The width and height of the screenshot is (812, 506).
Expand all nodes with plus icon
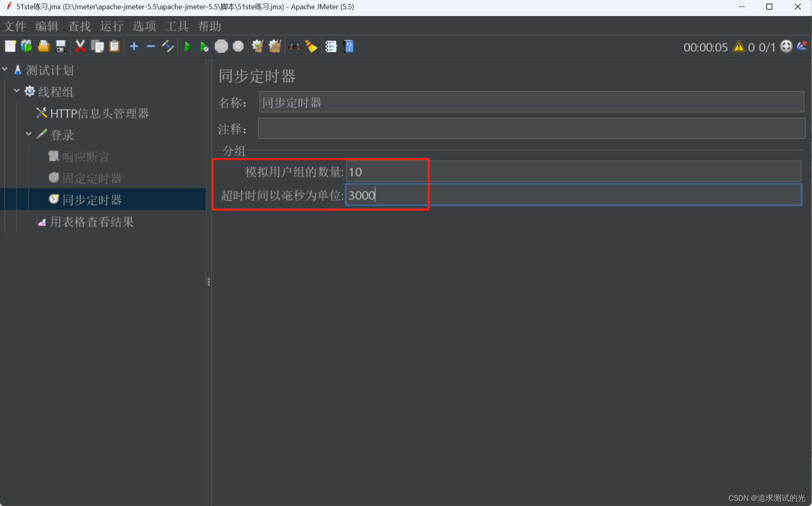134,47
